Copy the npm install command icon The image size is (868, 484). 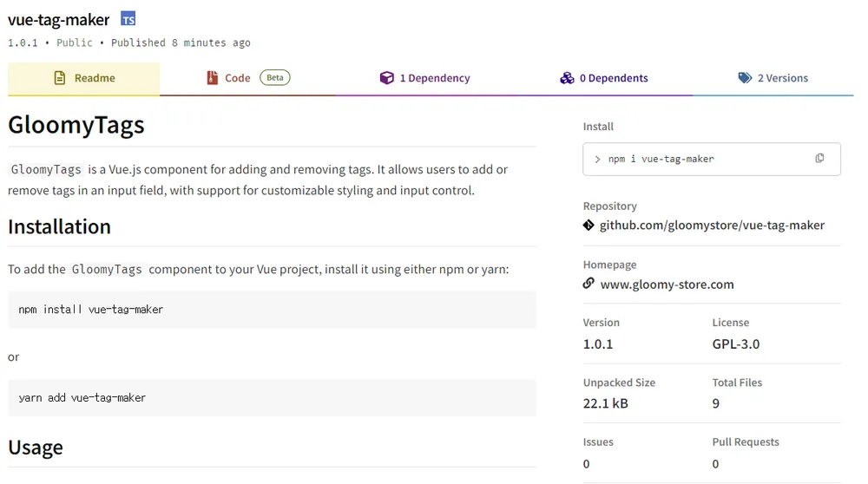coord(819,159)
